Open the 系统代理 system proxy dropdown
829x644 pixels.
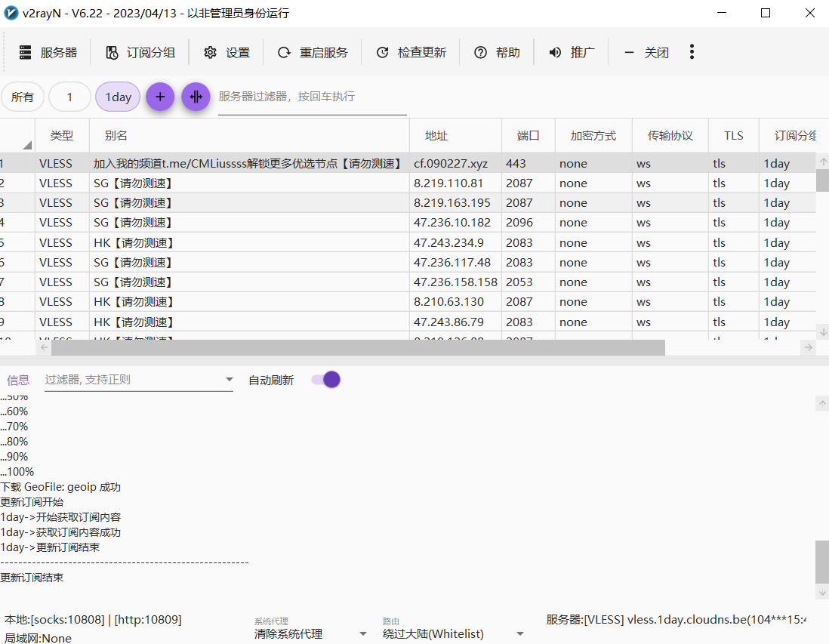tap(310, 629)
